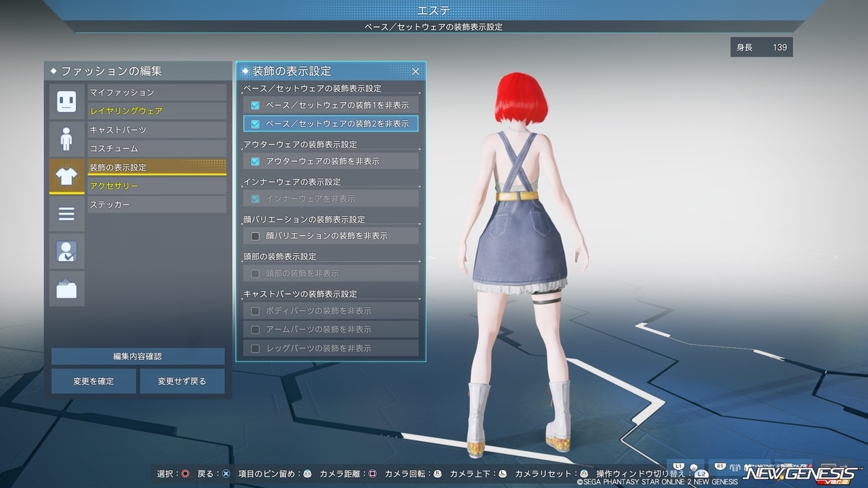
Task: Toggle インナーウェアを非表示 checkbox
Action: 255,198
